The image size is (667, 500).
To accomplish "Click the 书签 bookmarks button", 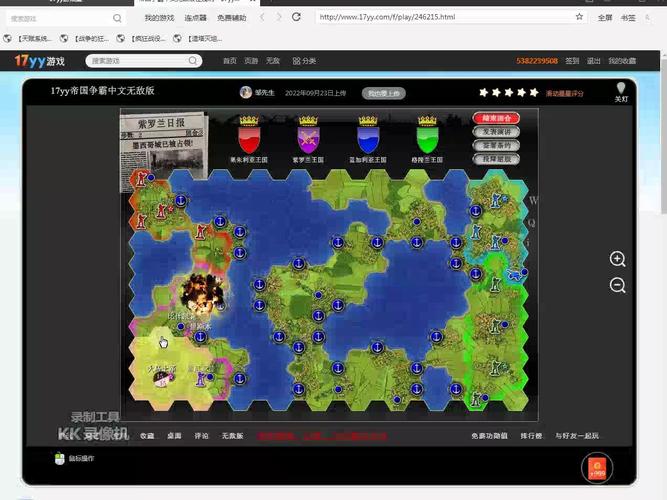I will [628, 17].
